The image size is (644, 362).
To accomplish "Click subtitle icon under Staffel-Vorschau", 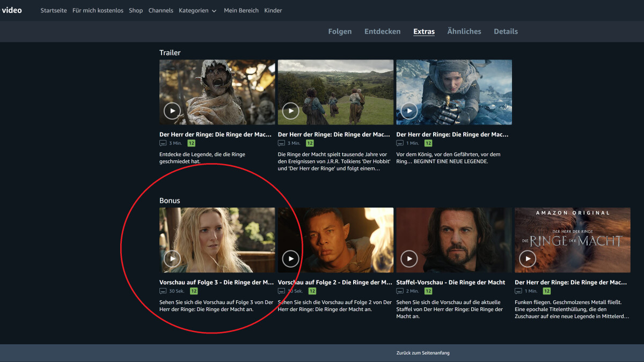I will pos(400,291).
